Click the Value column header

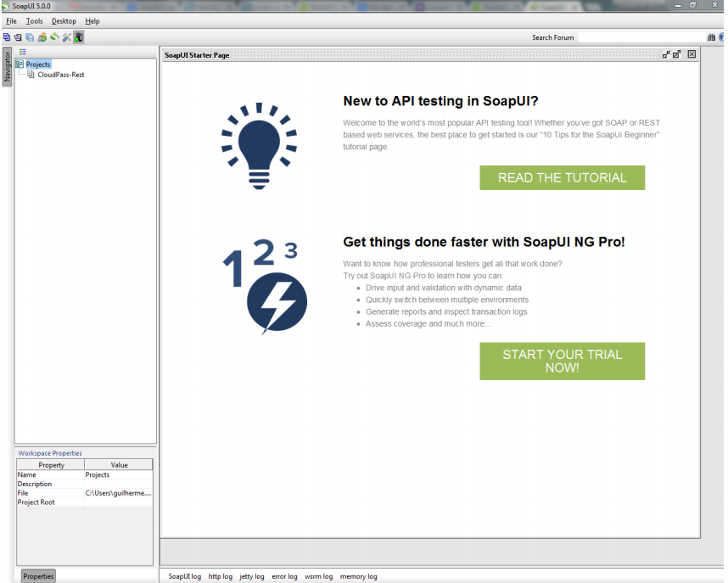click(x=119, y=464)
